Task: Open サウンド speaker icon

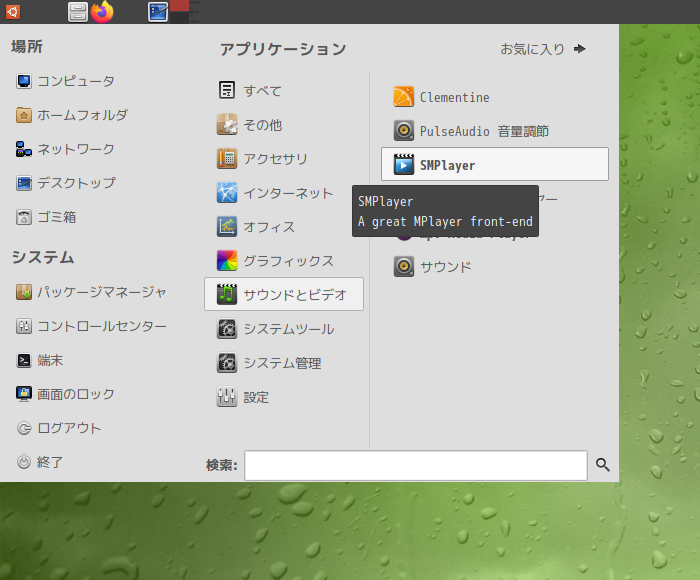Action: 404,267
